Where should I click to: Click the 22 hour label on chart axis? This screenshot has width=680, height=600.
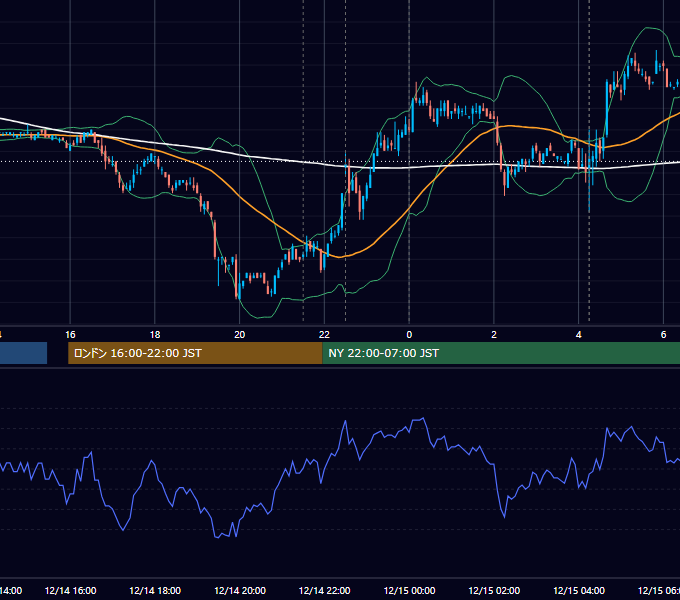[x=324, y=335]
